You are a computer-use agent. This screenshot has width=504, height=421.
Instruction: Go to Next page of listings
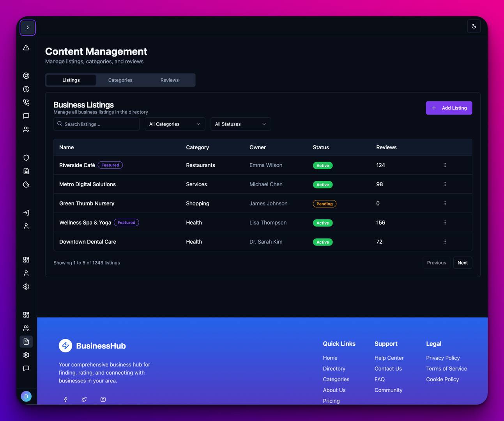462,263
